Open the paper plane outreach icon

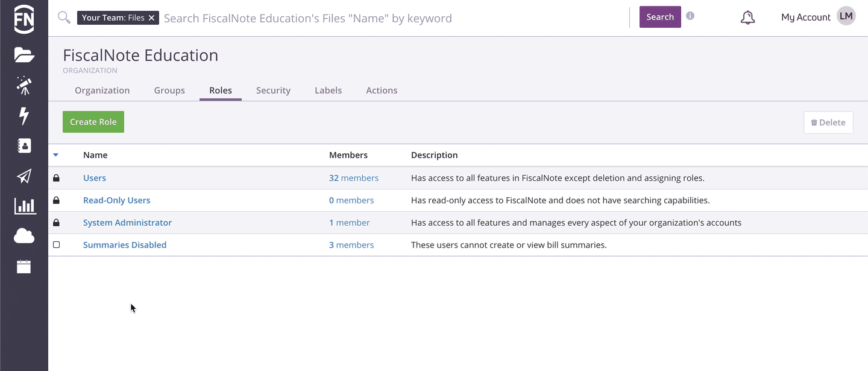click(x=24, y=176)
